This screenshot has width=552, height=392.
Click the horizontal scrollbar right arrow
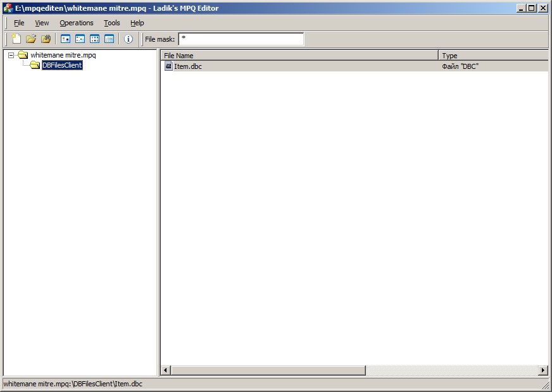[543, 371]
